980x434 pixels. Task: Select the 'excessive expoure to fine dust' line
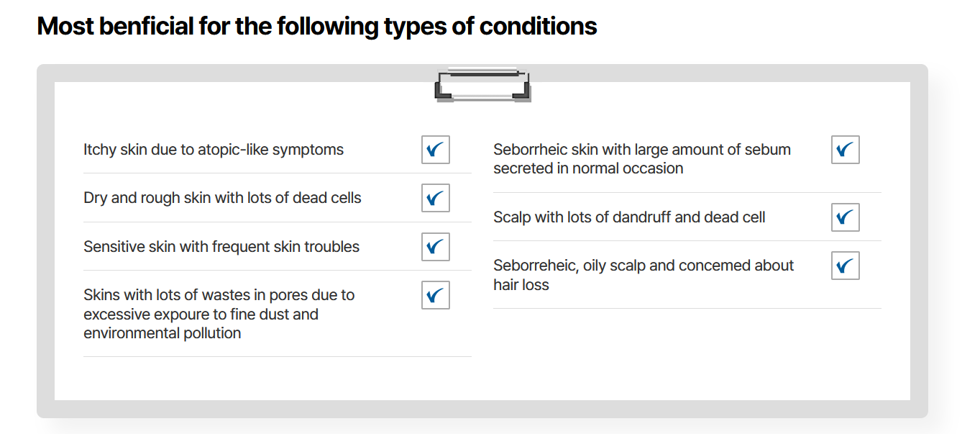tap(201, 315)
